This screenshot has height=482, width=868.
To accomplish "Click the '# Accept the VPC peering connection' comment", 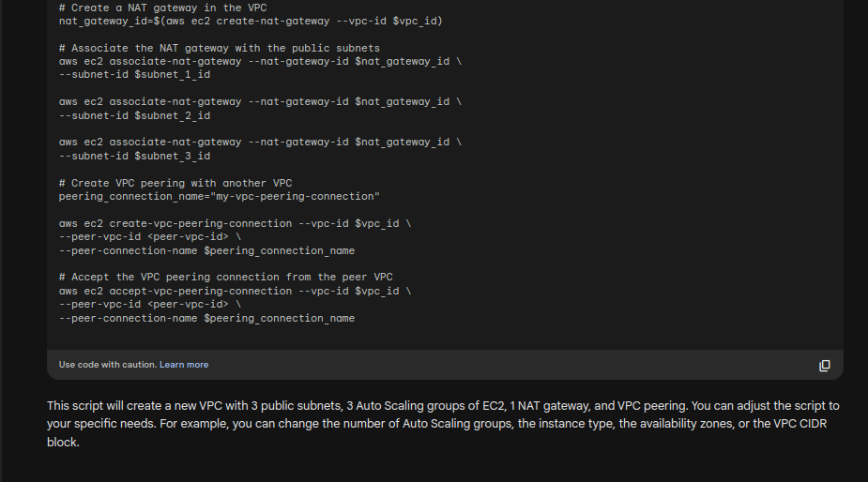I will (226, 278).
